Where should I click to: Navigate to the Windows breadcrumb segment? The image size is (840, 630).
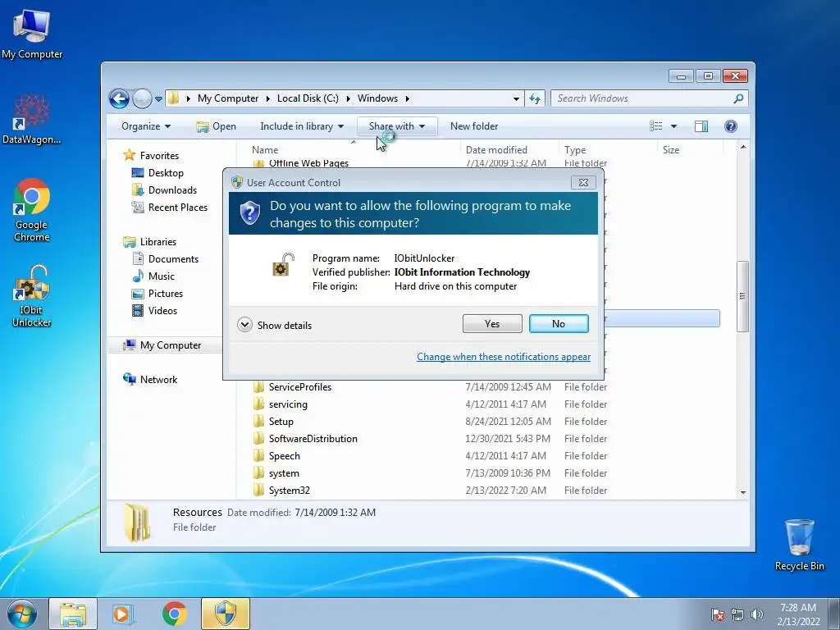point(377,98)
